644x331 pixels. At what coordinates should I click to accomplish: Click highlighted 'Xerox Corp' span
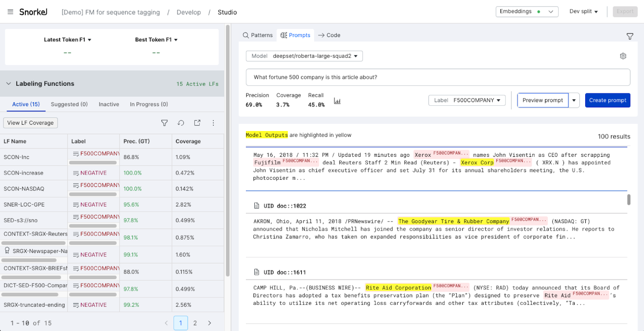(x=477, y=162)
